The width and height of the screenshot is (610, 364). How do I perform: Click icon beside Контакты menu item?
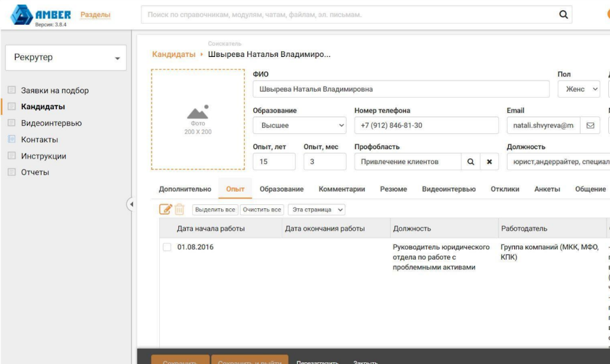(x=11, y=139)
